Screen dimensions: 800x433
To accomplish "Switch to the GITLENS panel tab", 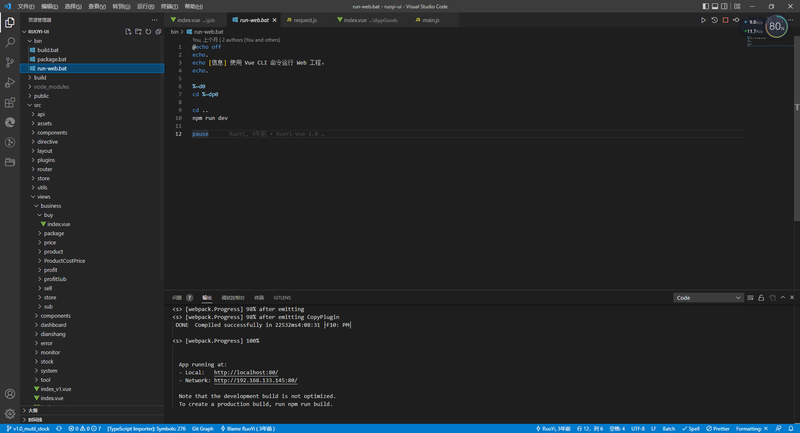I will point(282,298).
